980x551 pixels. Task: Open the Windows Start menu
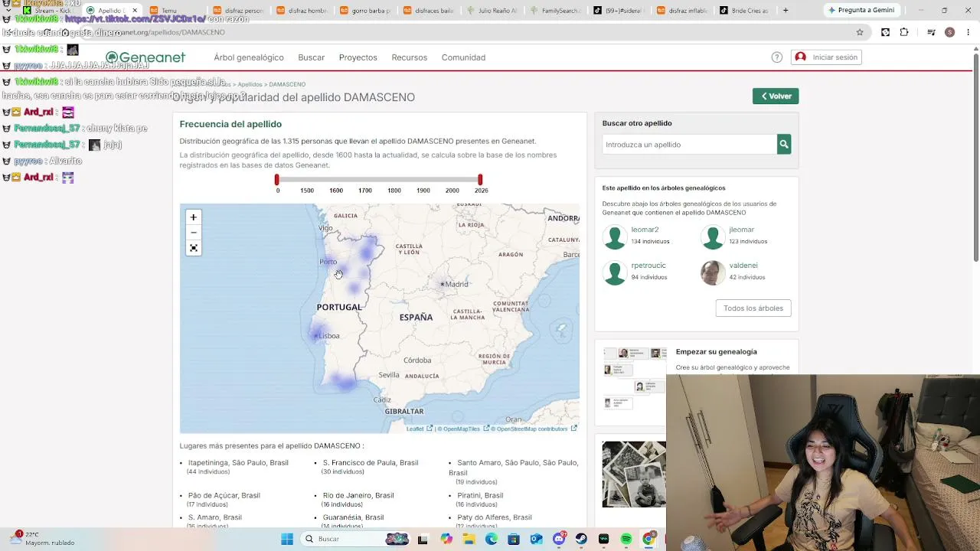coord(287,539)
